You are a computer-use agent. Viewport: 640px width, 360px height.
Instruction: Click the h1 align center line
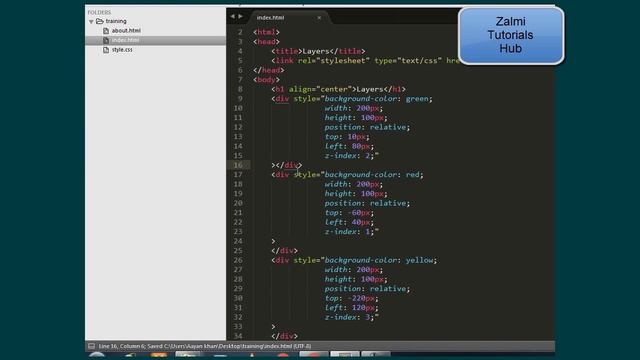[338, 89]
